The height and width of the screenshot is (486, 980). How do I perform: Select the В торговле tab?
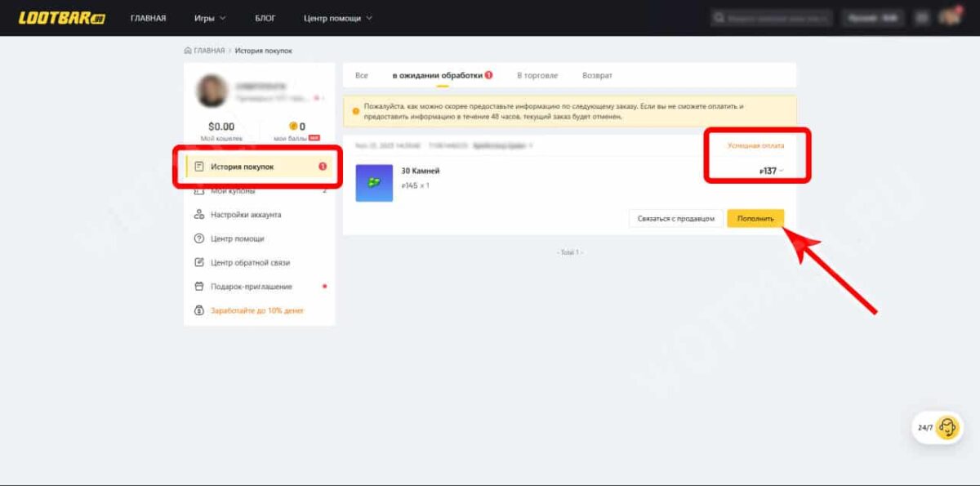coord(537,75)
